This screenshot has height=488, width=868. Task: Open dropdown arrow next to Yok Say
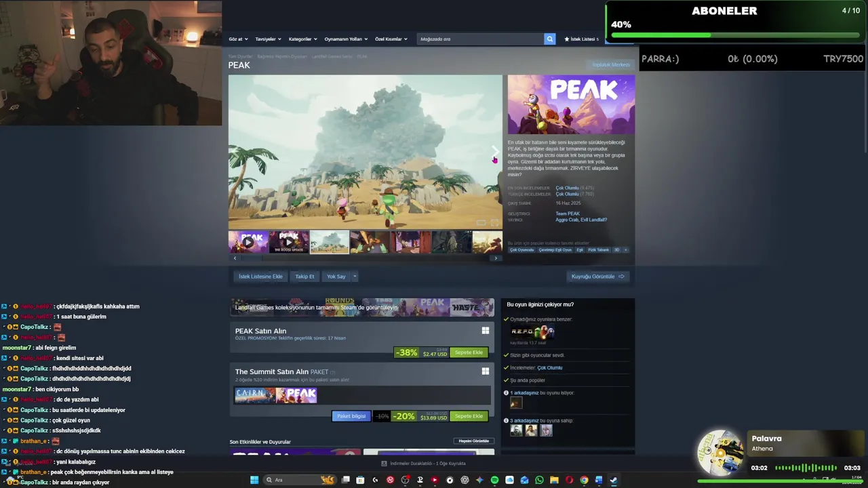[x=354, y=277]
